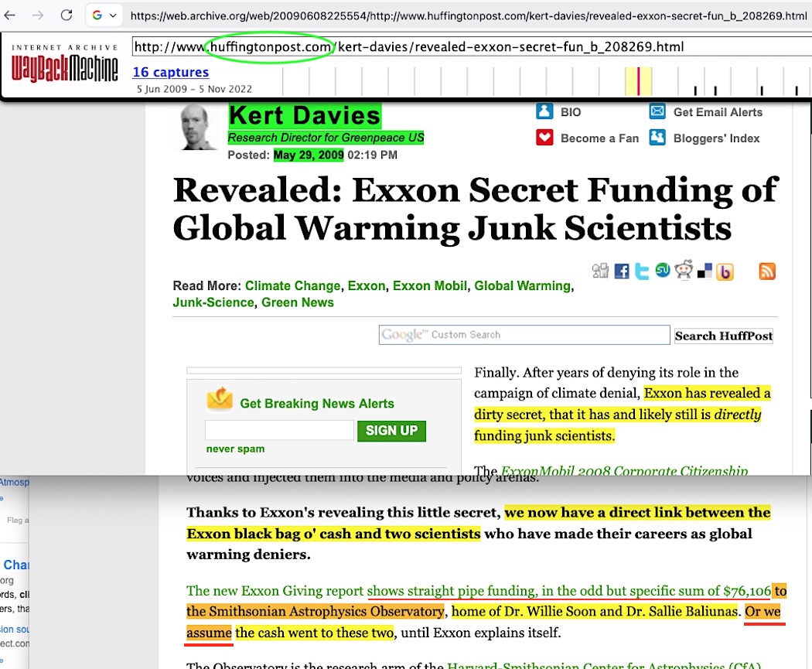Click the Become a Fan heart icon
Image resolution: width=812 pixels, height=669 pixels.
coord(545,138)
